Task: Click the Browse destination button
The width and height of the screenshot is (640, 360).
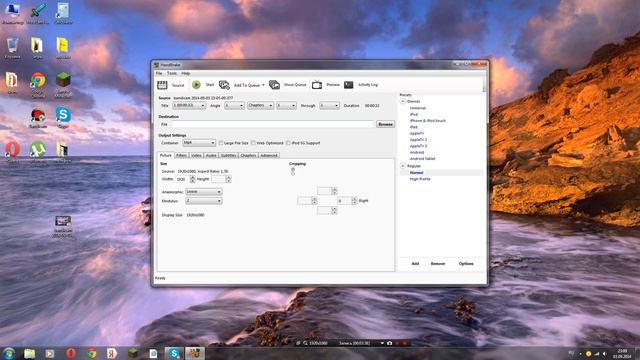Action: 385,124
